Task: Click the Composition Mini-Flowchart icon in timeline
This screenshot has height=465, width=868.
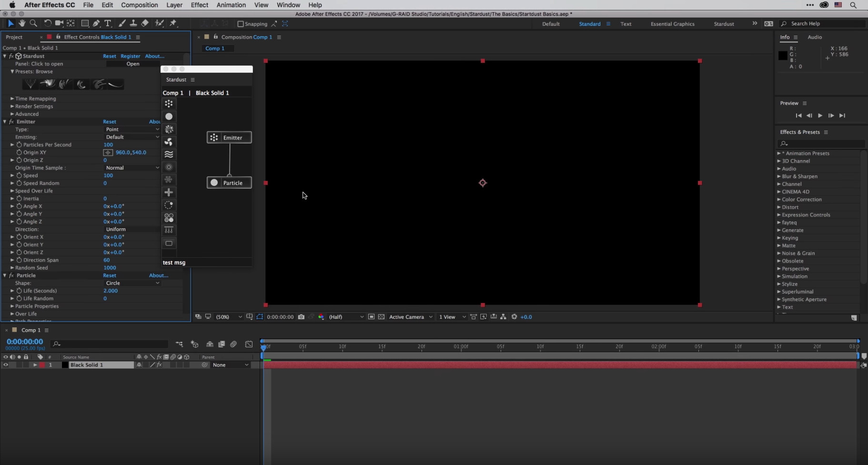Action: tap(179, 344)
